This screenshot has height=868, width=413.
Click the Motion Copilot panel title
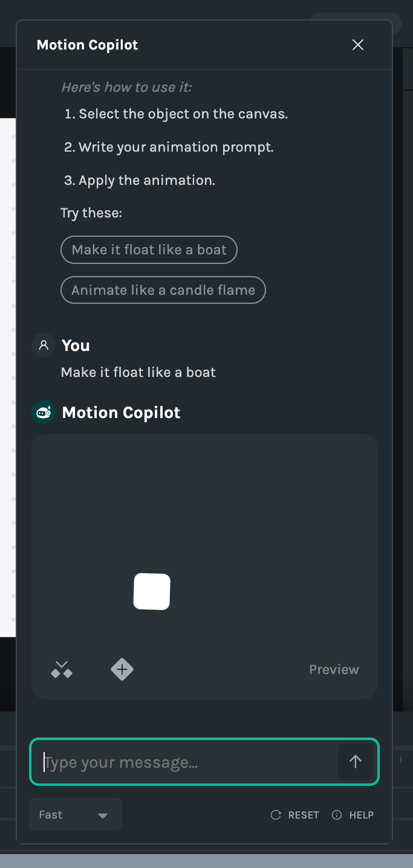coord(87,45)
